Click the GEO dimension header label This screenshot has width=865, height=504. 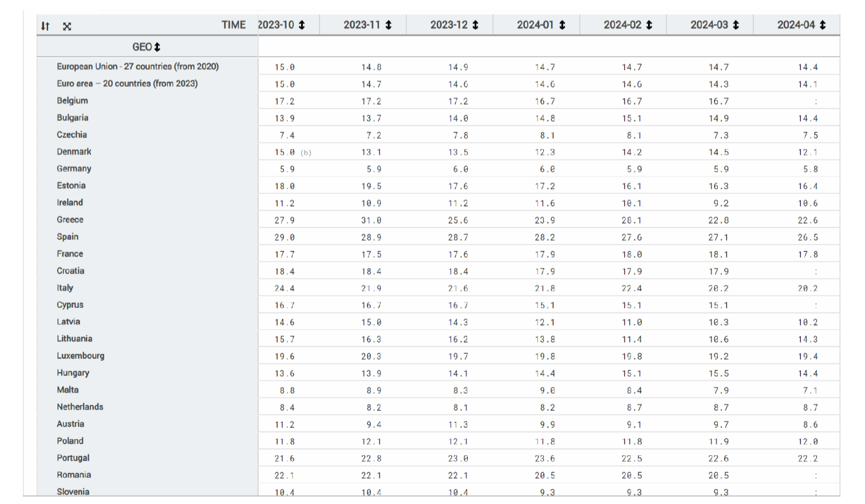click(x=141, y=47)
